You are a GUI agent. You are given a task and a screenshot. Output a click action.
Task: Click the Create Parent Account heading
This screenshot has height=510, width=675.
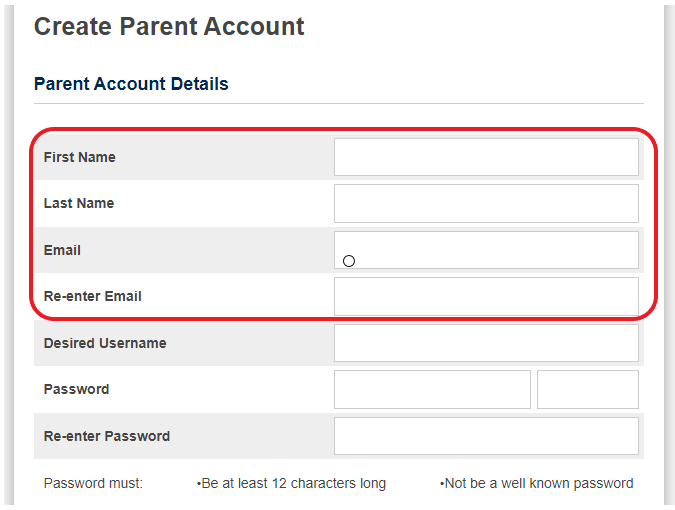click(169, 27)
